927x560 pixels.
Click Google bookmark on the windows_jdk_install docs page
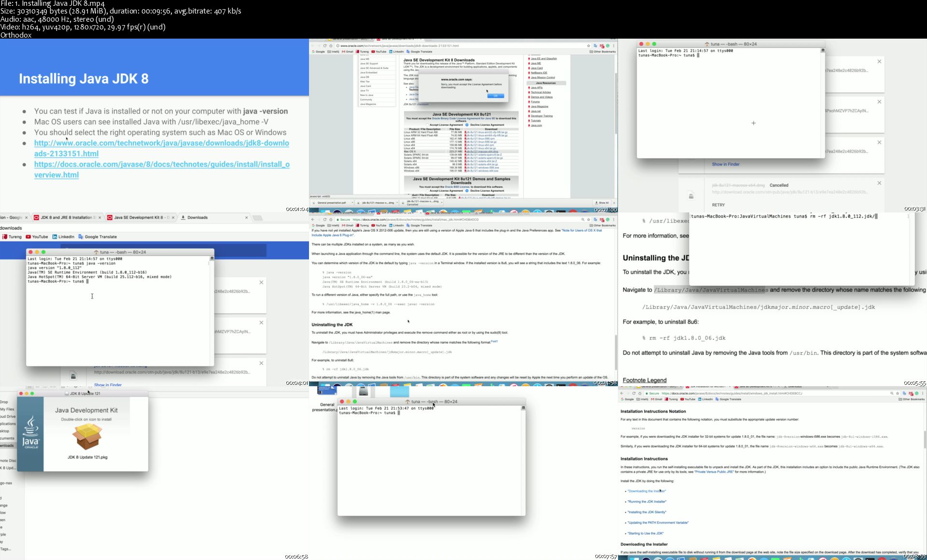[628, 399]
